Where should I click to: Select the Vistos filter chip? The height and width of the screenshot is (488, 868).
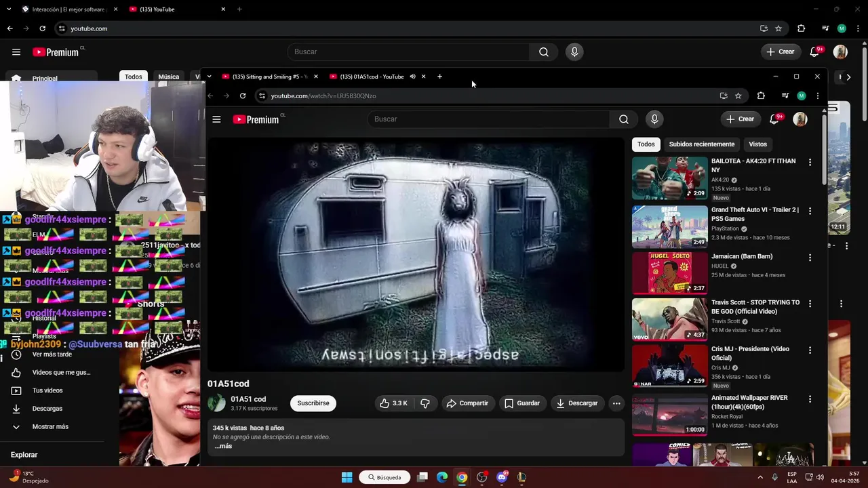(757, 144)
